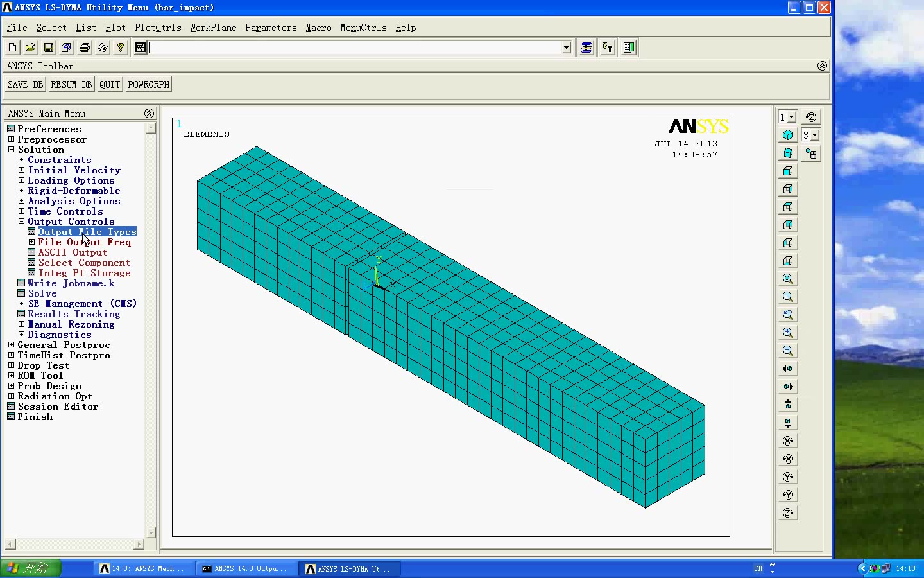The image size is (924, 578).
Task: Open the WorkPlane menu
Action: (x=213, y=28)
